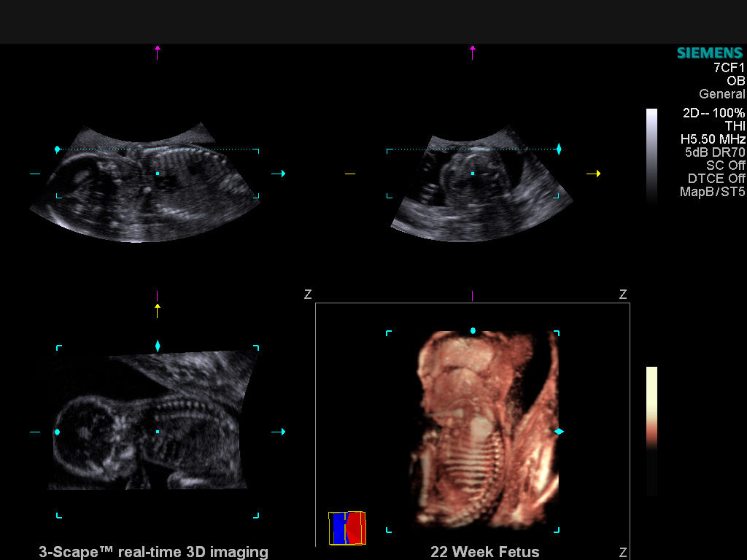Click the OB exam type label
The height and width of the screenshot is (560, 747).
pos(735,81)
